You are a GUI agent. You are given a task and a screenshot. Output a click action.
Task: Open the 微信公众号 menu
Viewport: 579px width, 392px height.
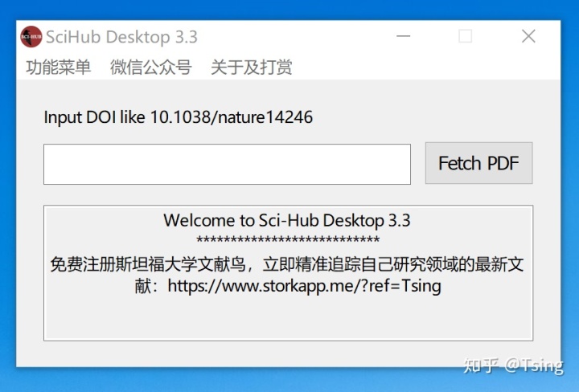[150, 67]
